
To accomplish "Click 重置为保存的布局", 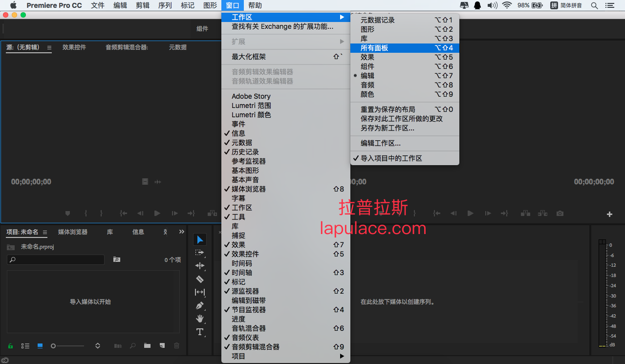I will (405, 109).
